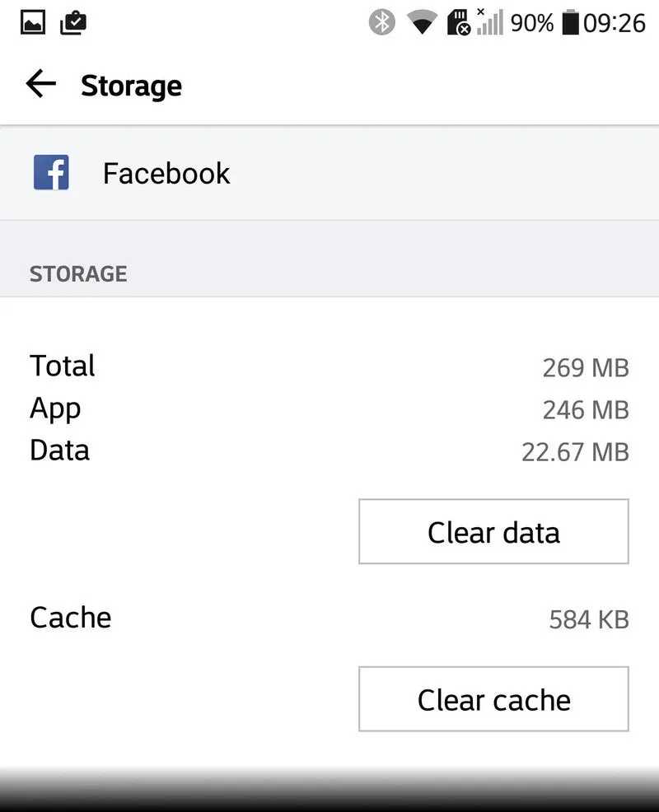Image resolution: width=659 pixels, height=812 pixels.
Task: Tap the briefcase checkmark notification icon
Action: pyautogui.click(x=73, y=23)
